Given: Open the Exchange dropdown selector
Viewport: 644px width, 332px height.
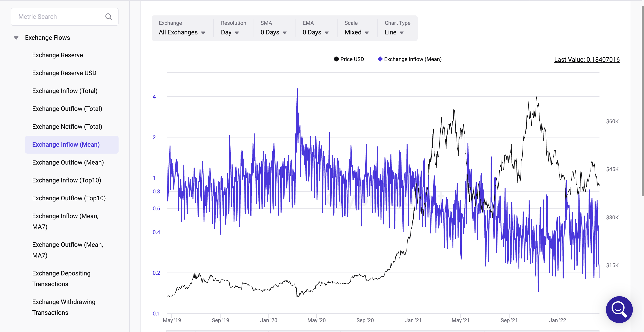Looking at the screenshot, I should click(x=182, y=32).
